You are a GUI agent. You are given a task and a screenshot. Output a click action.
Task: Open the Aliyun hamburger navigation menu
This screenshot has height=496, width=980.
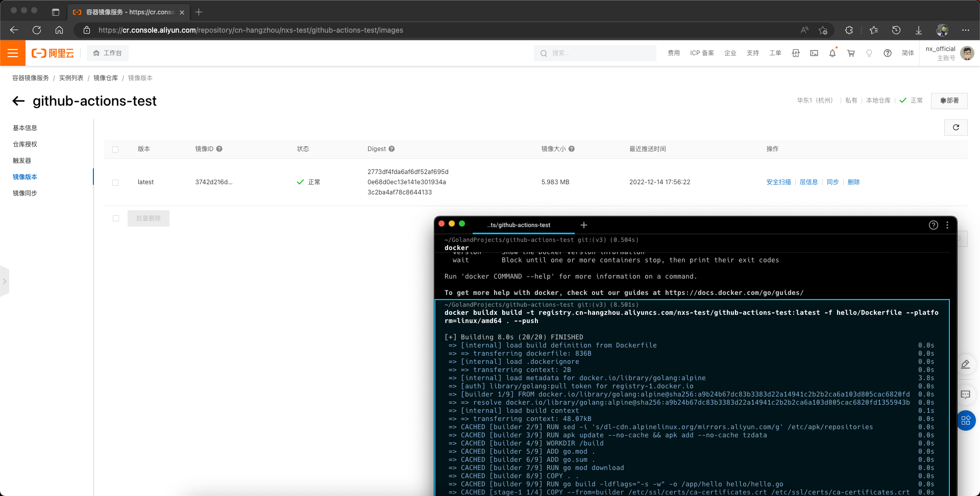point(13,53)
